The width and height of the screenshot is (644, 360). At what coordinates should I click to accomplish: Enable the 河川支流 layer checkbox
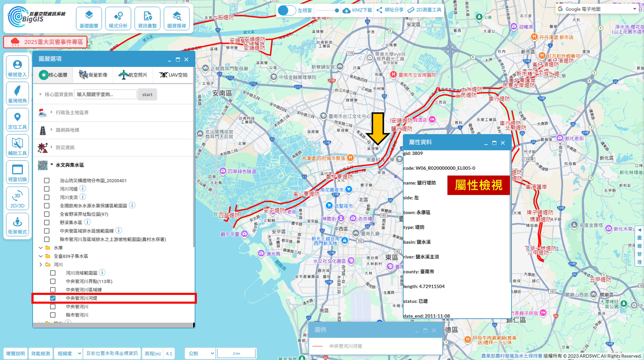tap(47, 197)
